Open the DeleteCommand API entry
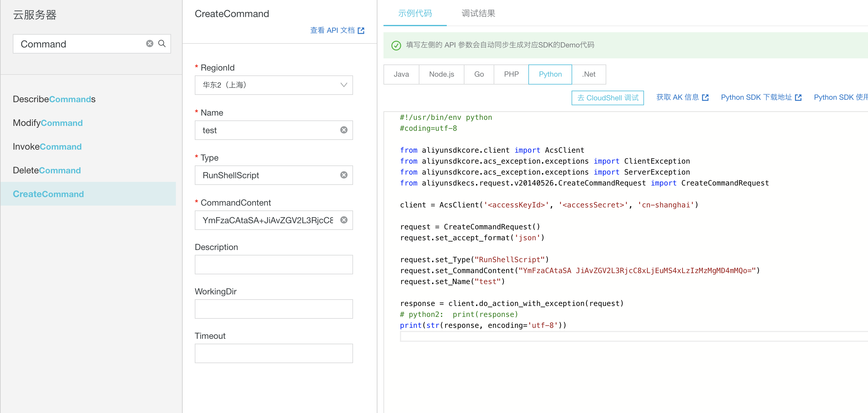 [x=47, y=170]
